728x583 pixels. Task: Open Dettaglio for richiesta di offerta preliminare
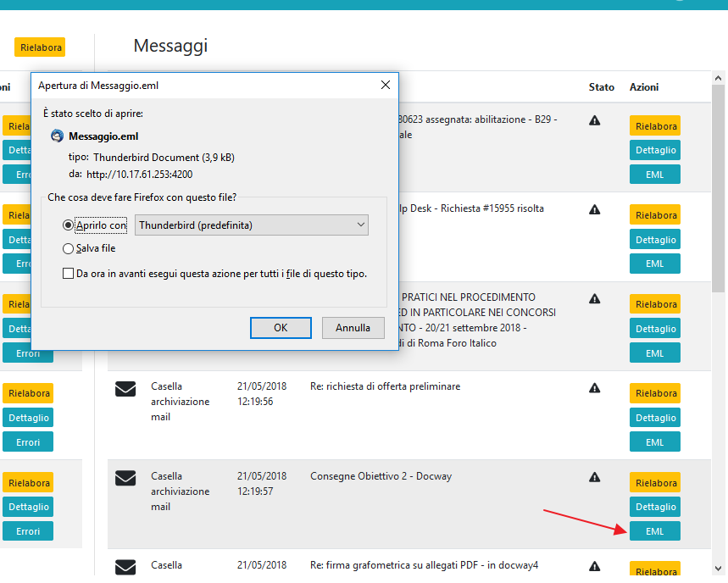point(654,418)
